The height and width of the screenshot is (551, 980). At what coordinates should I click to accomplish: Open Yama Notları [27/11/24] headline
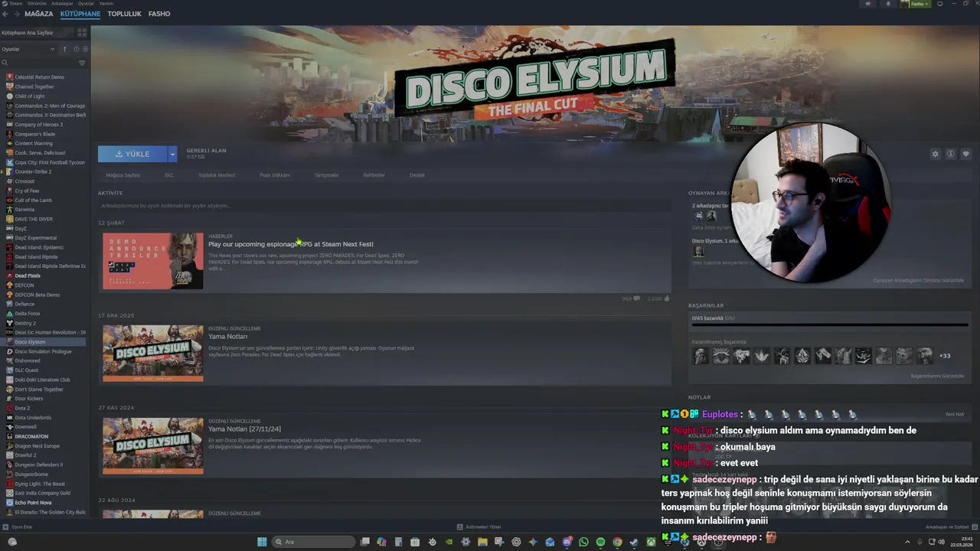coord(244,429)
